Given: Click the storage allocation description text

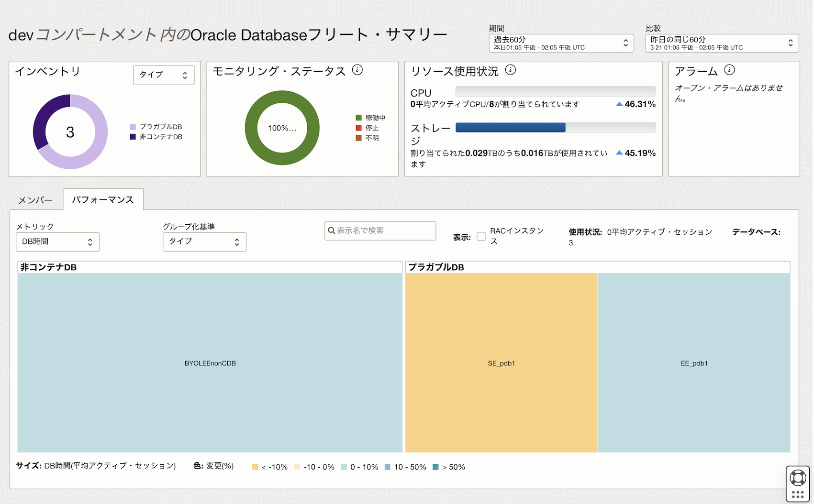Looking at the screenshot, I should [x=509, y=158].
